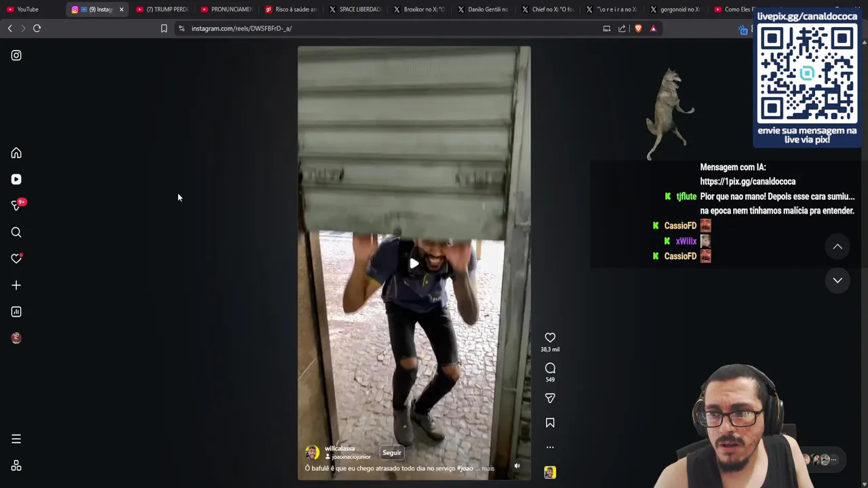Open Instagram logo home link
Viewport: 868px width, 488px height.
click(16, 56)
